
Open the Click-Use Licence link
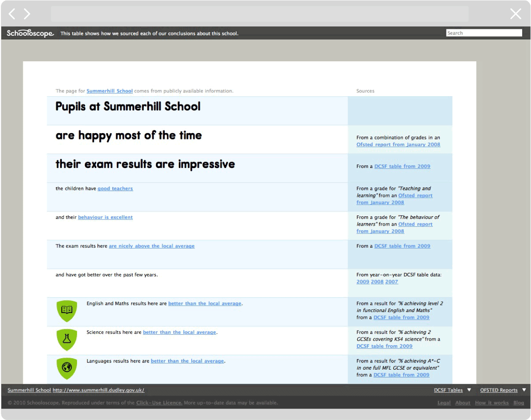(159, 403)
